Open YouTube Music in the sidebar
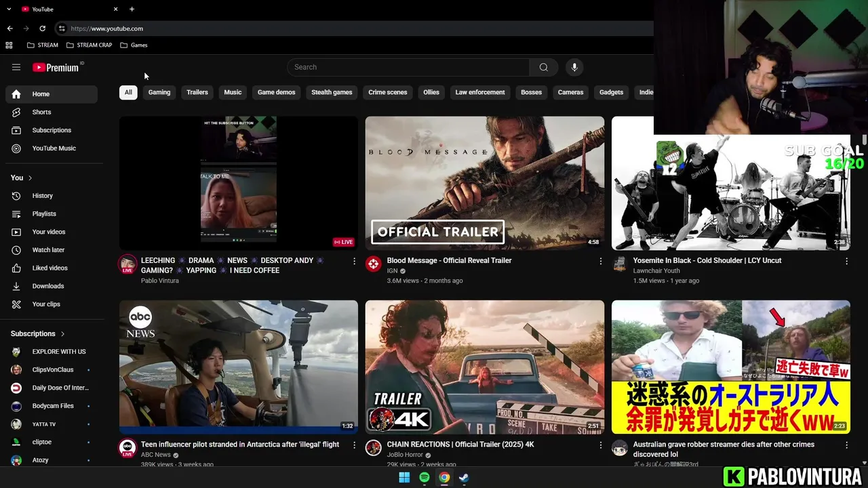The width and height of the screenshot is (868, 488). (52, 148)
